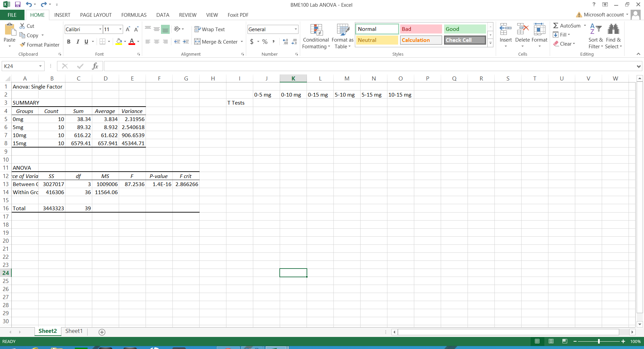The image size is (644, 349).
Task: Toggle Wrap Text for the cell
Action: (x=210, y=30)
